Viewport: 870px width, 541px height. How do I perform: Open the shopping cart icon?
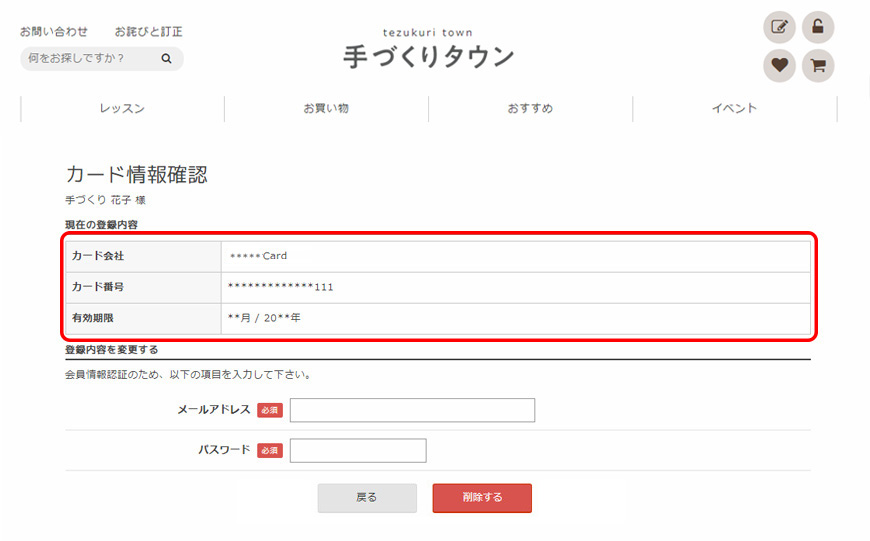point(818,66)
